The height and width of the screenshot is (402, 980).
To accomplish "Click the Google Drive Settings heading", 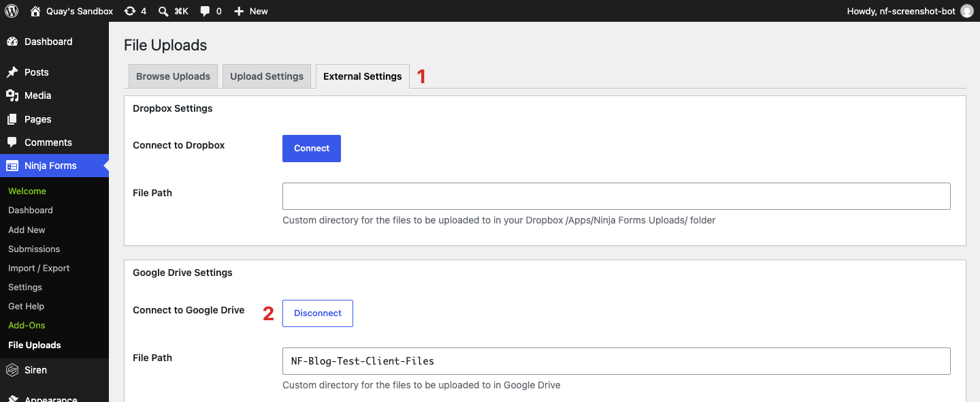I will 182,273.
